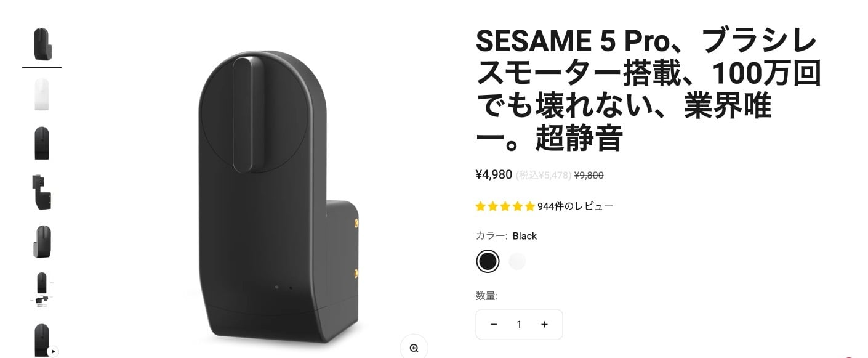Open the 944件のレビュー reviews link
This screenshot has height=358, width=868.
[x=575, y=206]
